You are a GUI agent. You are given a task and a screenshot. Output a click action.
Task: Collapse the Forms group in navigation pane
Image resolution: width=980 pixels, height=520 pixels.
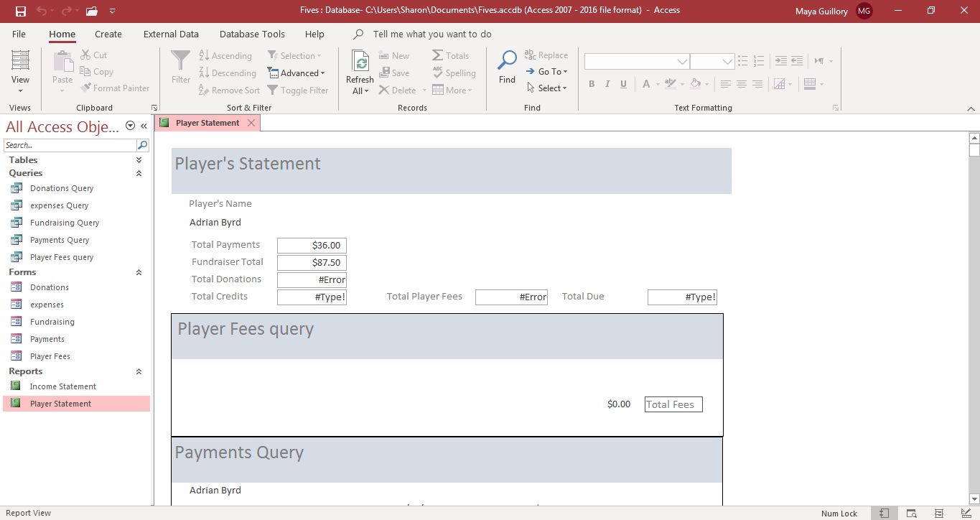pyautogui.click(x=139, y=272)
